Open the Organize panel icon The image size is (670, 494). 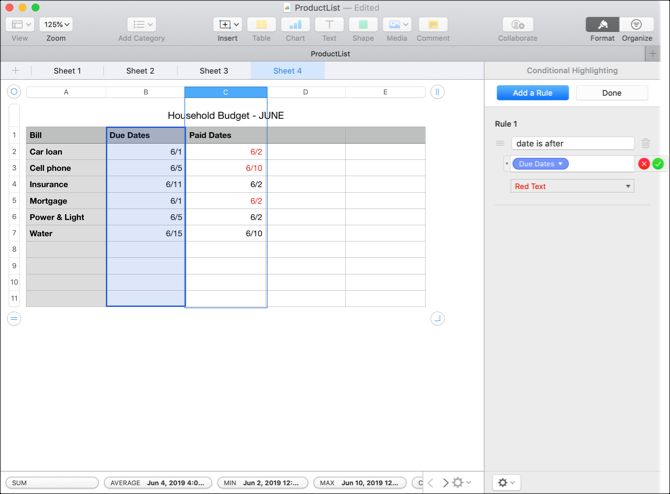click(x=636, y=24)
